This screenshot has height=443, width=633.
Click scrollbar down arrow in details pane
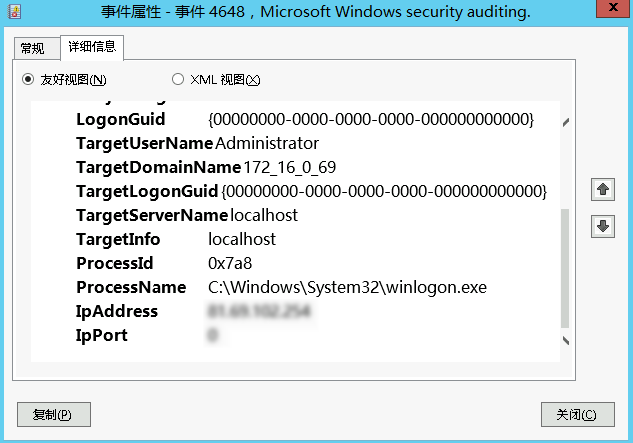[x=566, y=341]
